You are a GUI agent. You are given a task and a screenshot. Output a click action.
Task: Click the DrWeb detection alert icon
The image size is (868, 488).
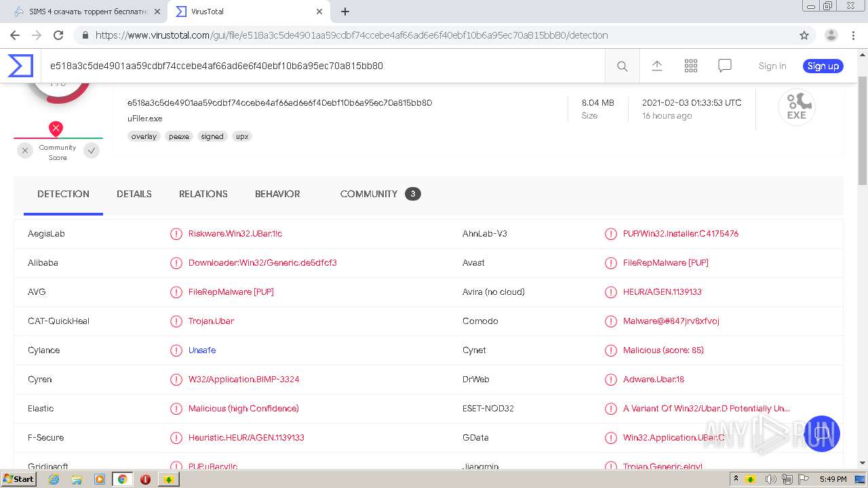pos(610,380)
